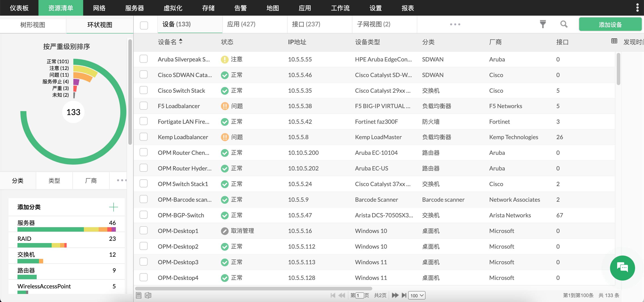Image resolution: width=644 pixels, height=302 pixels.
Task: Tick the checkbox next to Kemp Loadbalancer
Action: (144, 137)
